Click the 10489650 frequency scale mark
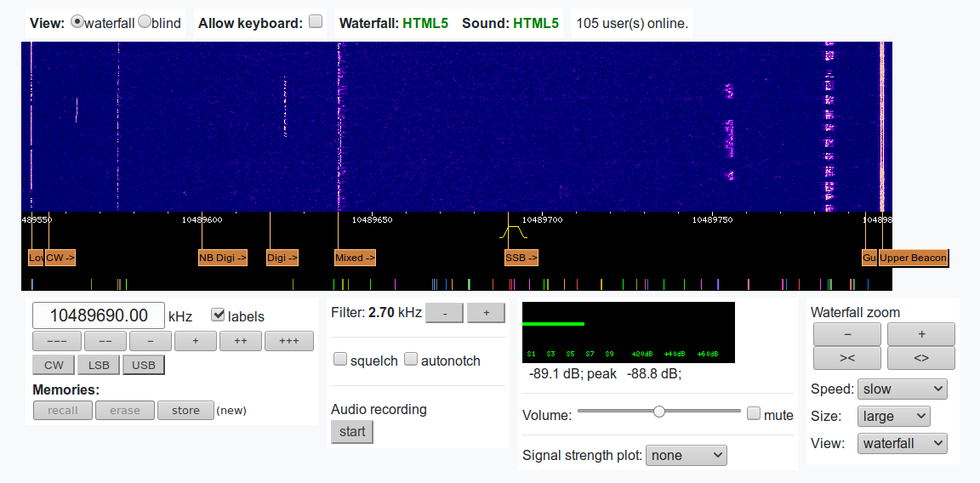Screen dimensions: 980x483 pos(373,220)
